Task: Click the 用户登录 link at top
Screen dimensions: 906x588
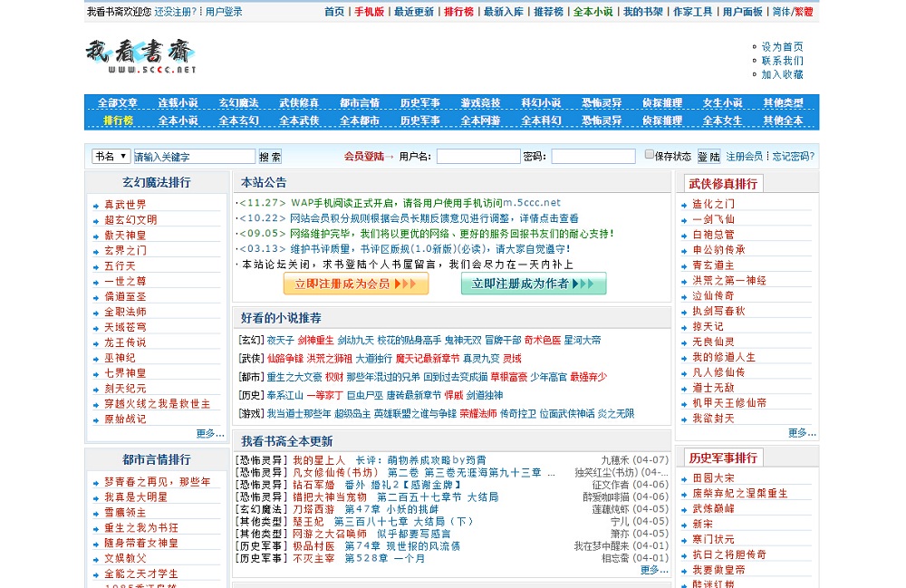Action: click(x=224, y=12)
